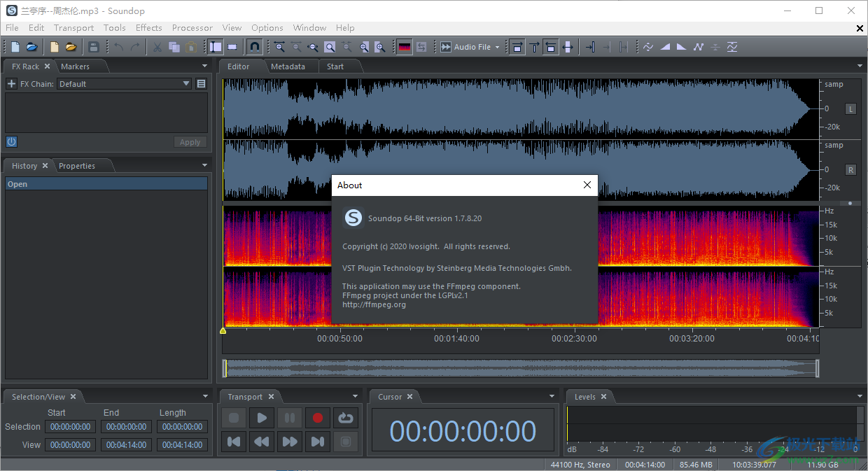The width and height of the screenshot is (868, 471).
Task: Close the FX Rack tab
Action: coord(47,66)
